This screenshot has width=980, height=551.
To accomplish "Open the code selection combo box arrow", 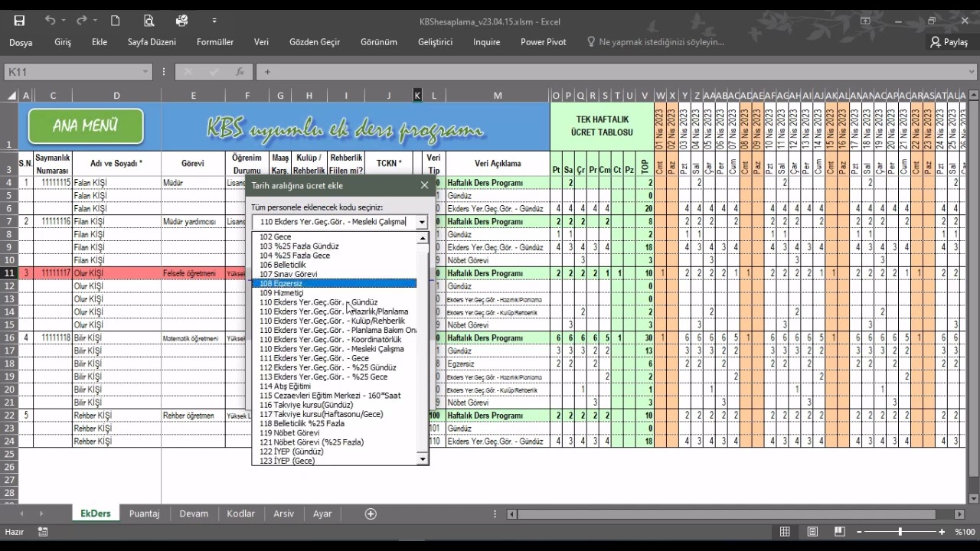I will point(422,222).
